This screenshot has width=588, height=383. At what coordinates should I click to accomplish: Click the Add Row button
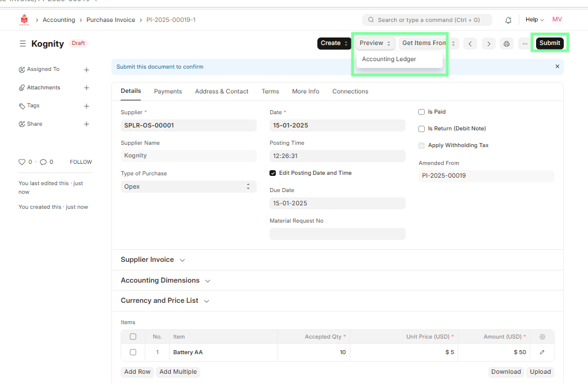click(x=137, y=372)
